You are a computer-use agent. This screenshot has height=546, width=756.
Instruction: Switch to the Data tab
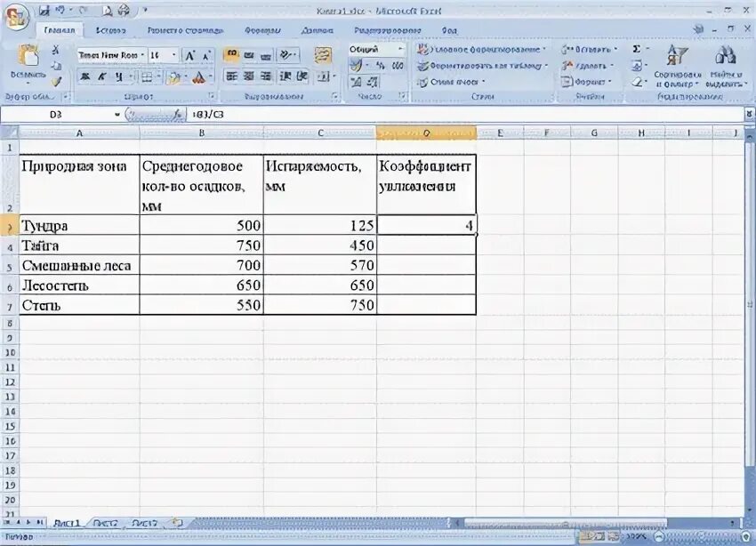(x=317, y=30)
